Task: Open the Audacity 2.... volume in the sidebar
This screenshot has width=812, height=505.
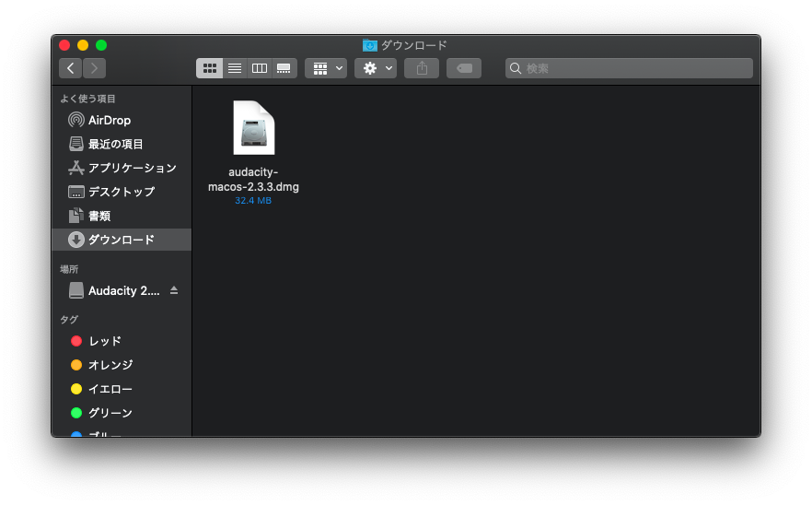Action: pos(122,290)
